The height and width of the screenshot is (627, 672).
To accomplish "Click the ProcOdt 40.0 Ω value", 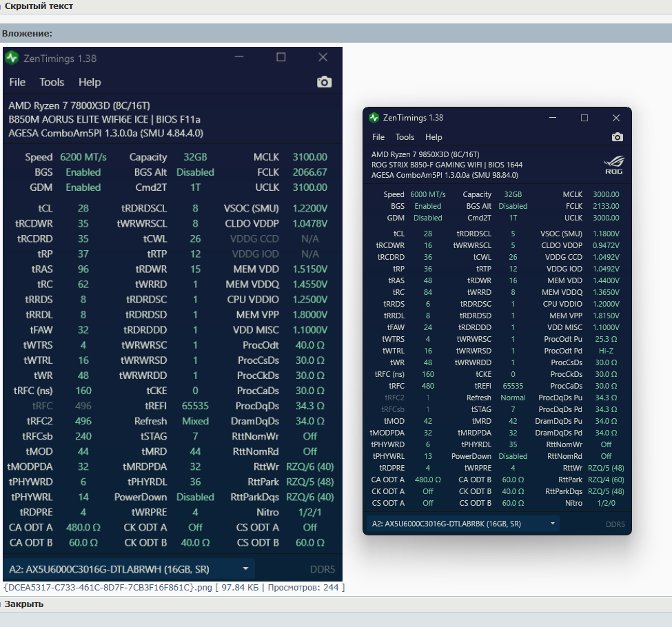I will click(x=309, y=345).
